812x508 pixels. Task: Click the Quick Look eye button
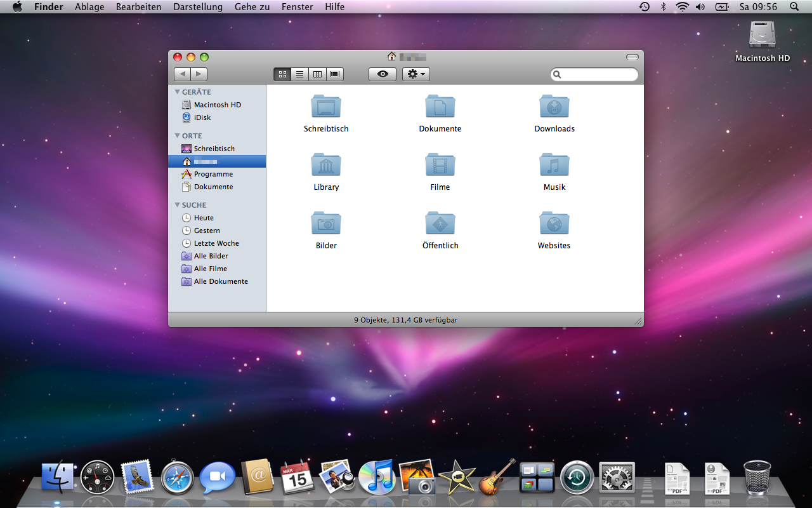click(383, 74)
